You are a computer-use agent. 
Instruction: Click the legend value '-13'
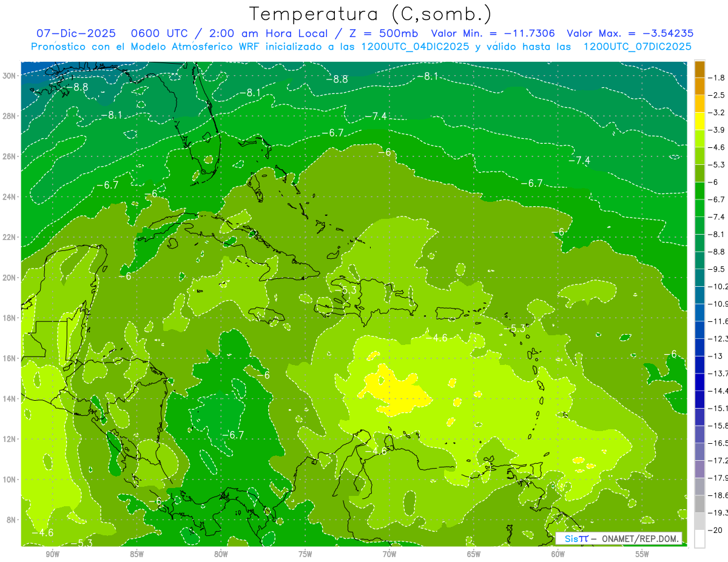click(715, 356)
